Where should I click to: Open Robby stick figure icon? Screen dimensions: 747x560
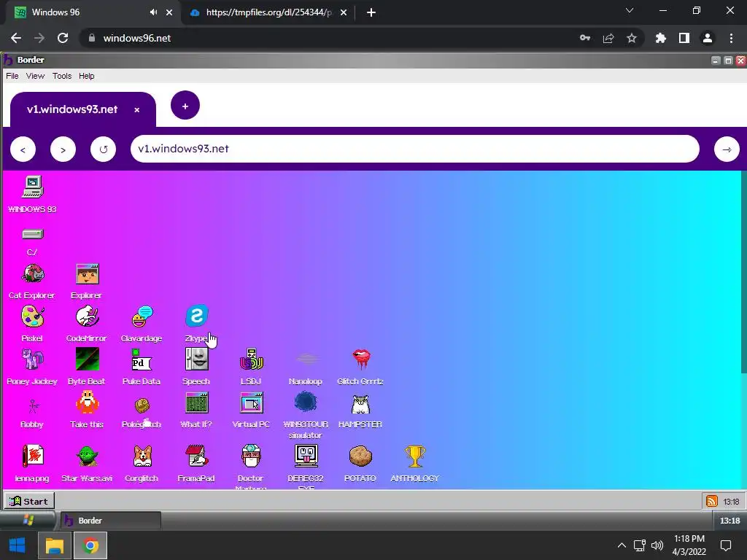click(32, 406)
